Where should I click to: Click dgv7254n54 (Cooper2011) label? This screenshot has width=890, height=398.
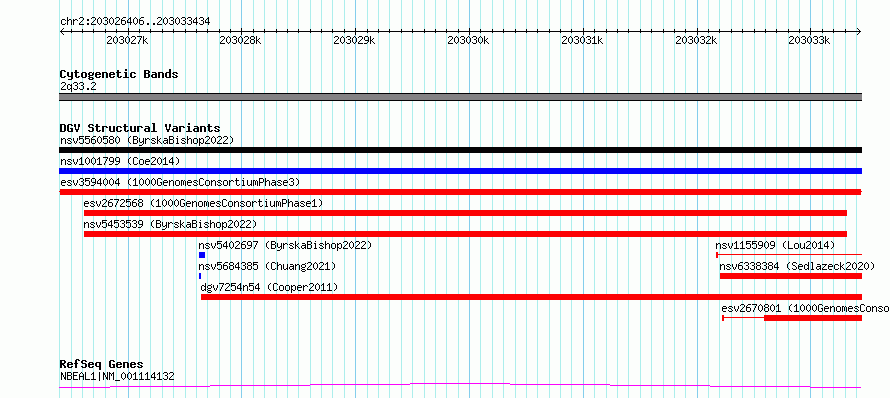point(269,287)
